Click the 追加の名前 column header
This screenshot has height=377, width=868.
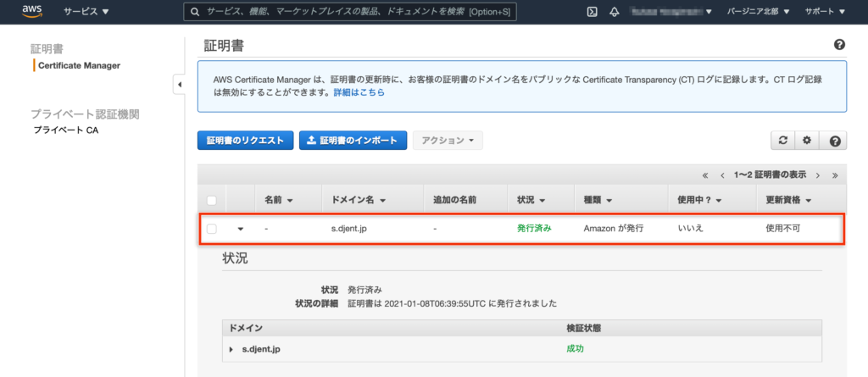coord(455,201)
